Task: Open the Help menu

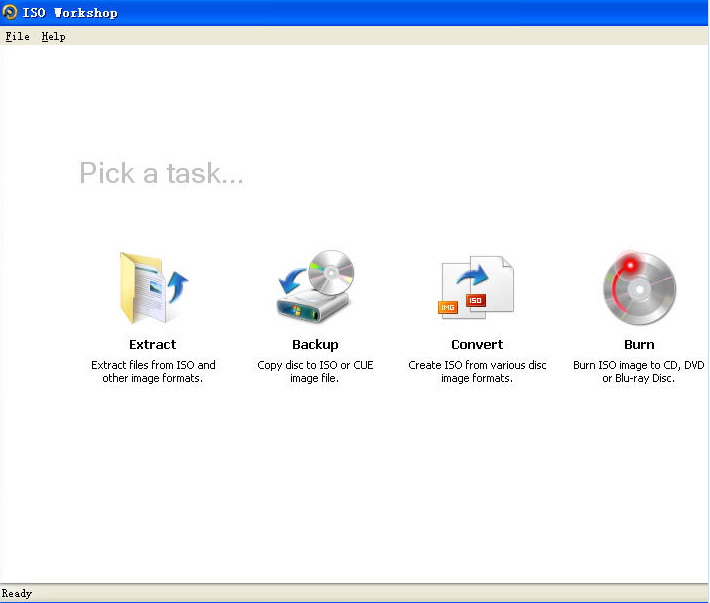Action: click(x=53, y=36)
